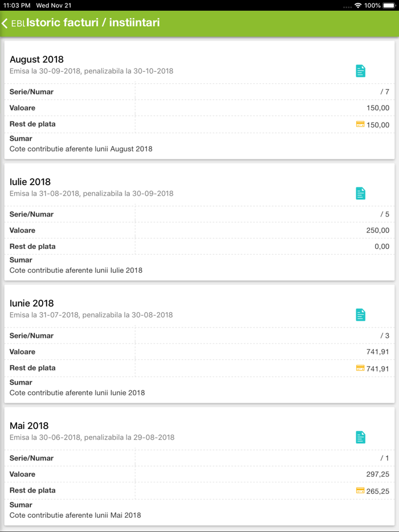Select the Mai 2018 invoice heading

pyautogui.click(x=29, y=425)
